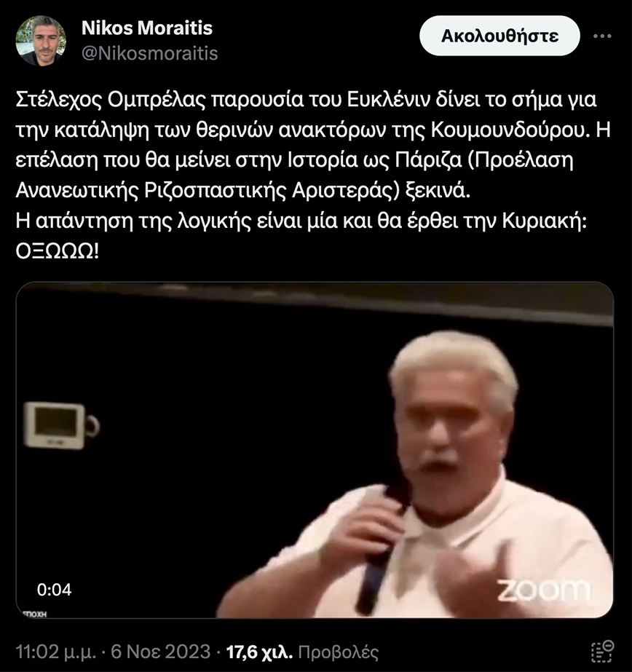Open the @Nikosmoraitis handle link
632x672 pixels.
149,54
